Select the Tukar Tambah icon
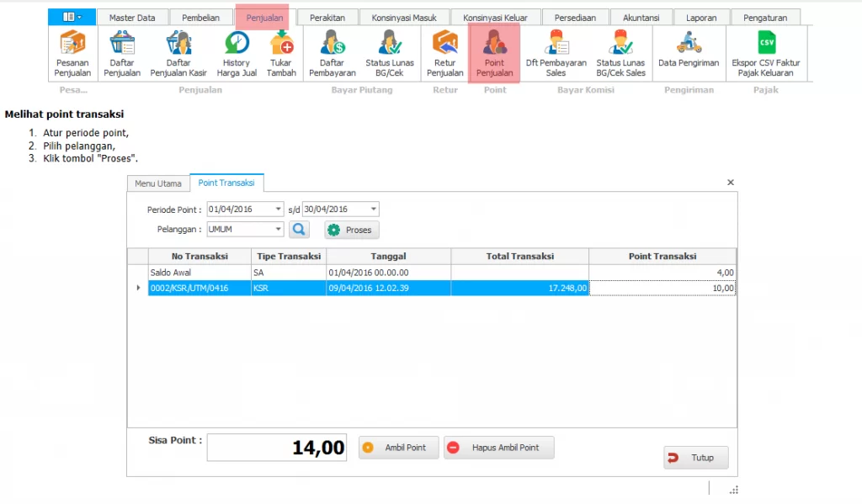The image size is (862, 504). [x=282, y=53]
